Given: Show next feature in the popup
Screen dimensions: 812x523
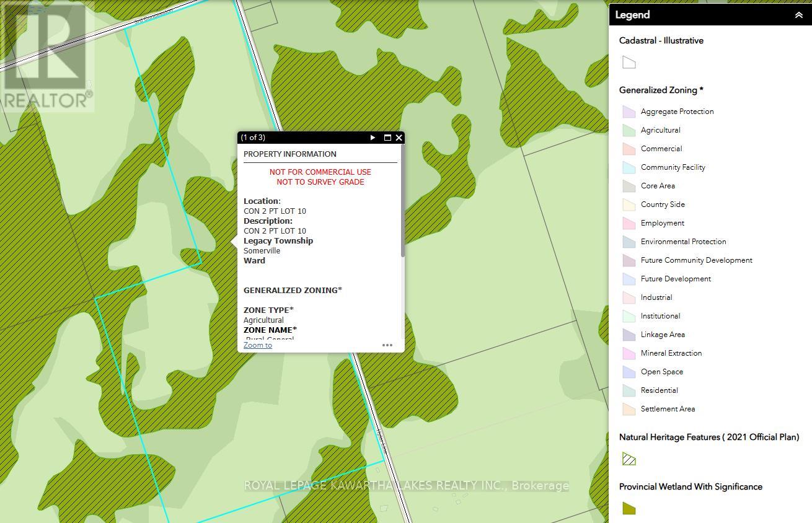Looking at the screenshot, I should click(x=373, y=138).
